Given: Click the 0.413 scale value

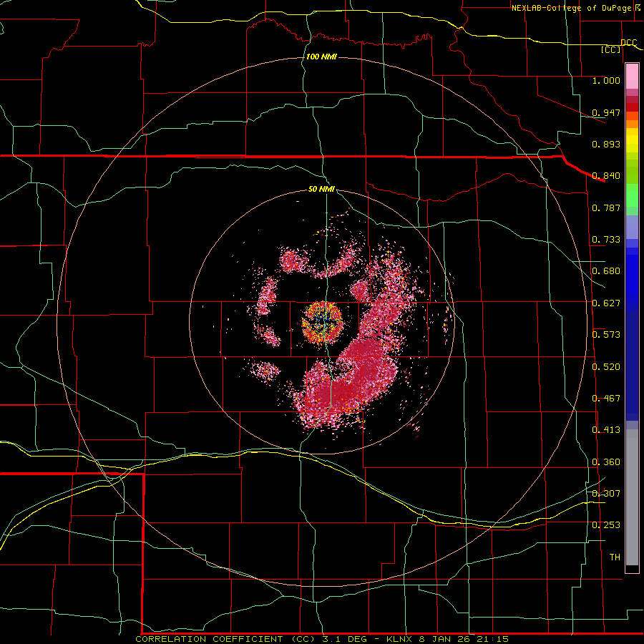Looking at the screenshot, I should coord(606,430).
